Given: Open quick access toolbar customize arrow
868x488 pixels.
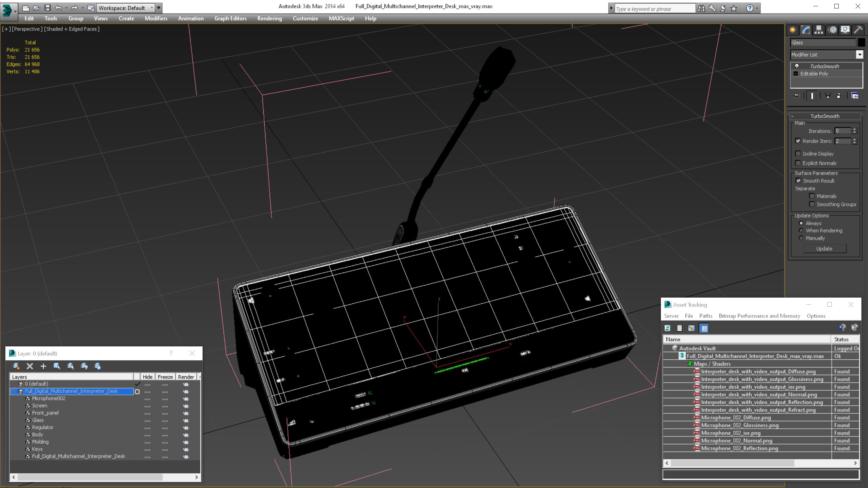Looking at the screenshot, I should point(159,8).
